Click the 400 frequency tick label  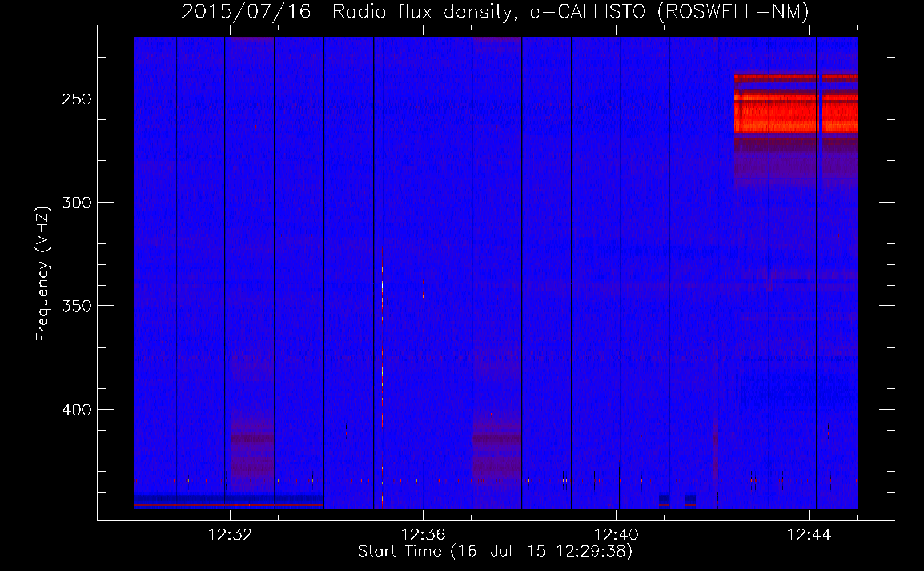tap(77, 410)
